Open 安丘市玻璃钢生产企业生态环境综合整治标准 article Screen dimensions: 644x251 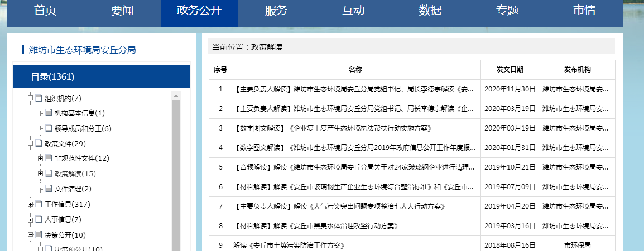pos(354,187)
